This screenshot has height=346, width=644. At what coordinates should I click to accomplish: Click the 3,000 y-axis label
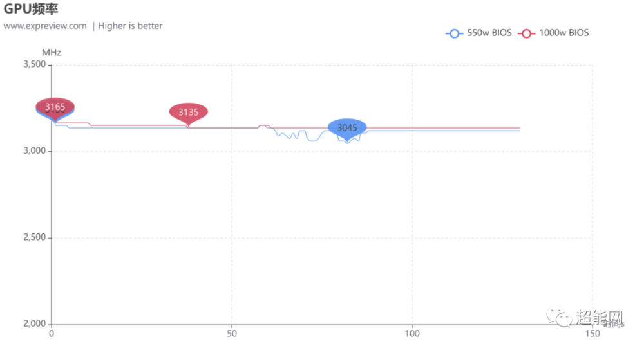(x=33, y=151)
